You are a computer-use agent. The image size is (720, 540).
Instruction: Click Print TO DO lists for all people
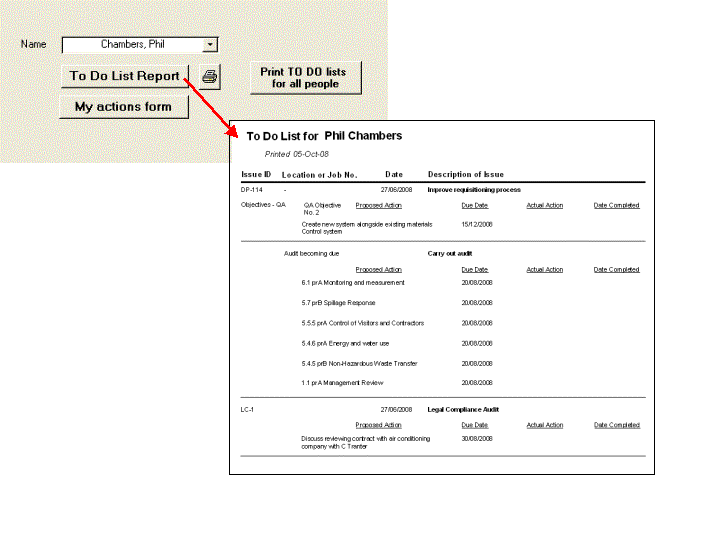click(305, 78)
